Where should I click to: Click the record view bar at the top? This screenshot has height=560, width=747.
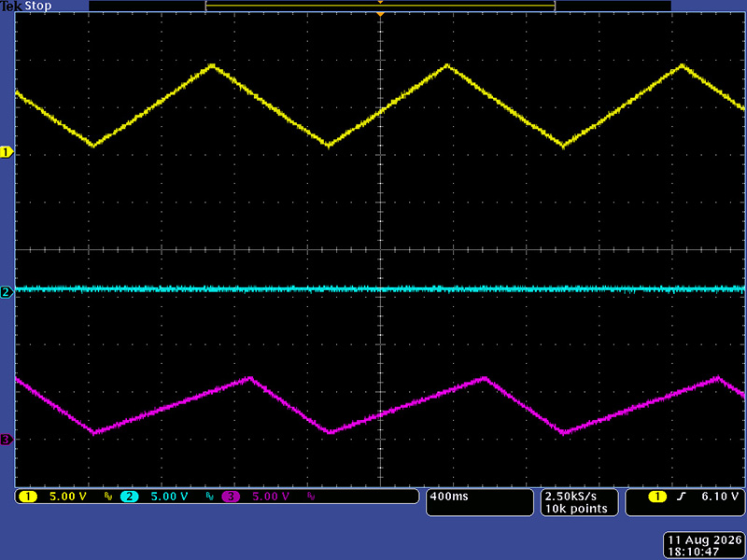point(380,6)
